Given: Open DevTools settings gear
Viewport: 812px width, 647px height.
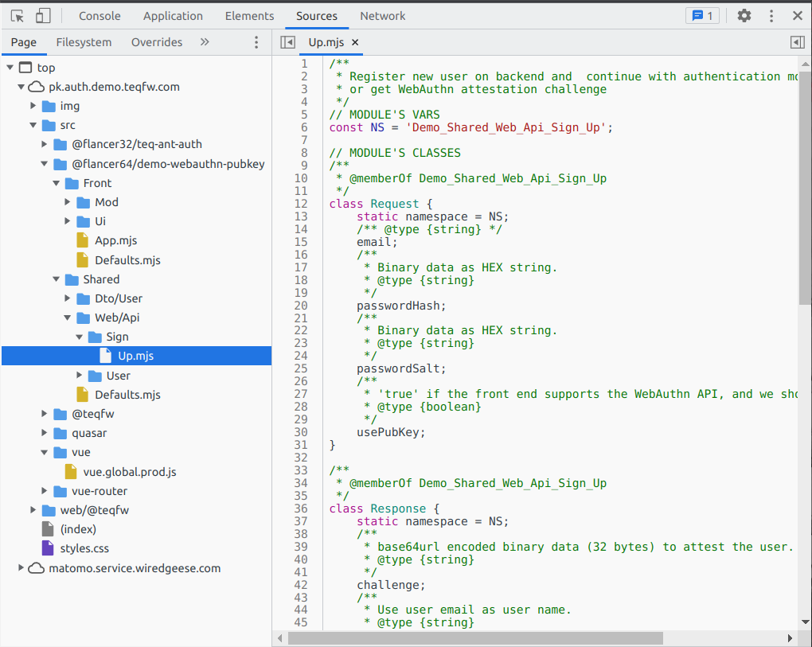Looking at the screenshot, I should 744,16.
